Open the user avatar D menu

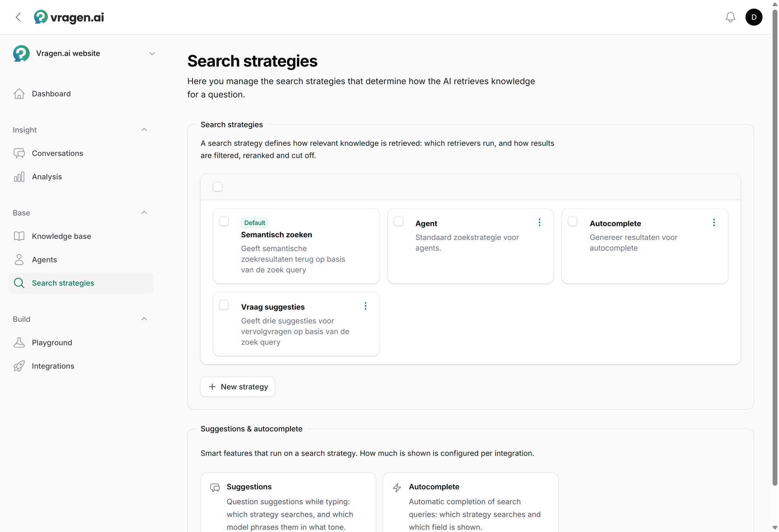[754, 17]
